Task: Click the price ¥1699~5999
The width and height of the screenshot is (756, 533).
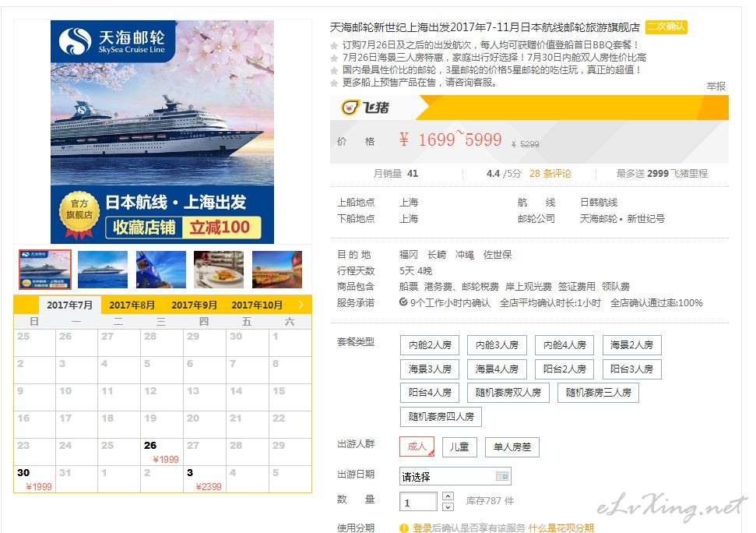Action: pos(450,140)
